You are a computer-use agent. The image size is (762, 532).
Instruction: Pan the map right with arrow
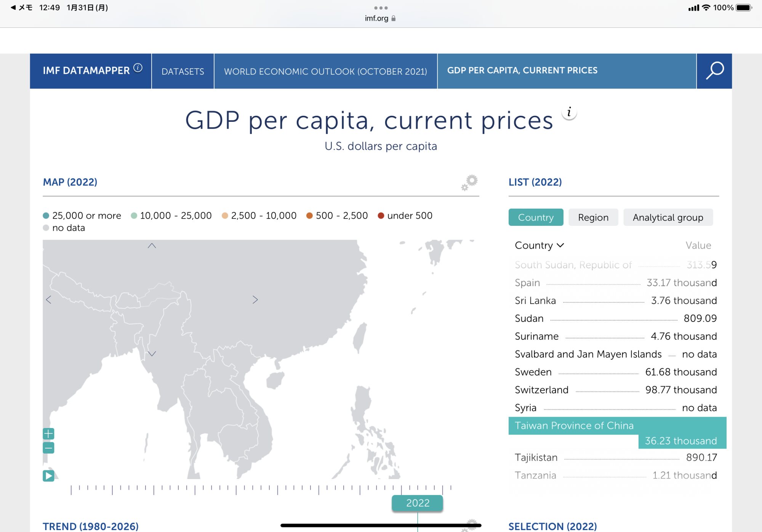pyautogui.click(x=255, y=300)
